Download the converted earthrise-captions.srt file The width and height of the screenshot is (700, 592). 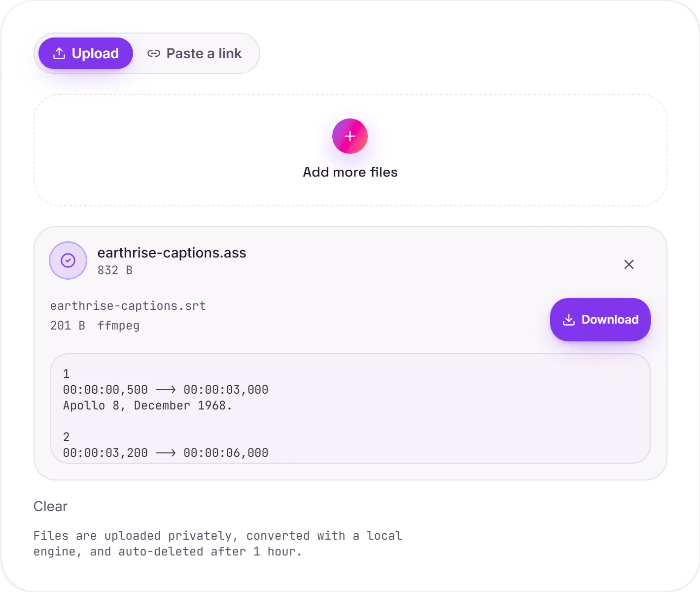coord(600,320)
